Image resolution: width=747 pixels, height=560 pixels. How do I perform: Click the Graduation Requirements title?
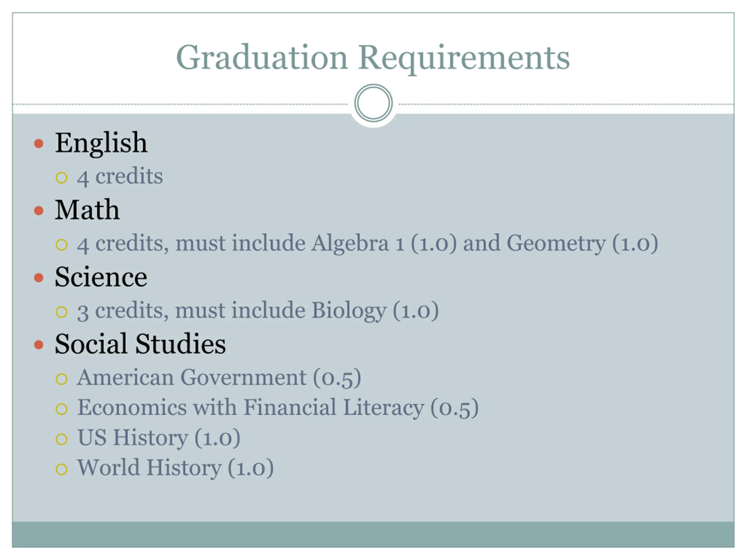pyautogui.click(x=373, y=58)
